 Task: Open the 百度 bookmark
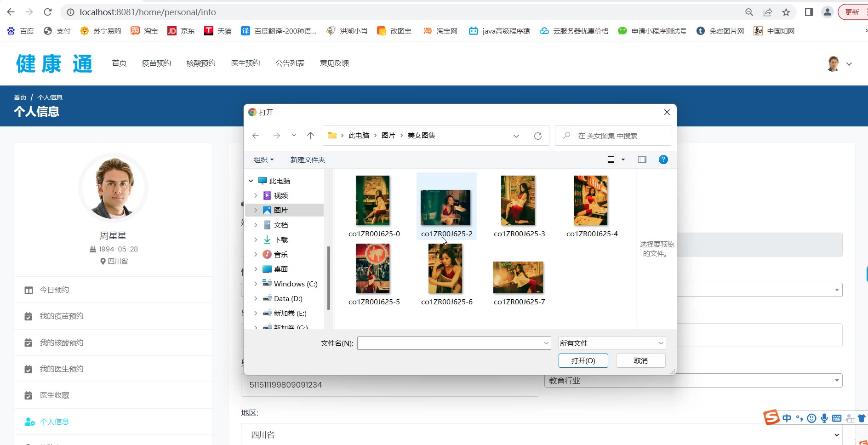[21, 31]
